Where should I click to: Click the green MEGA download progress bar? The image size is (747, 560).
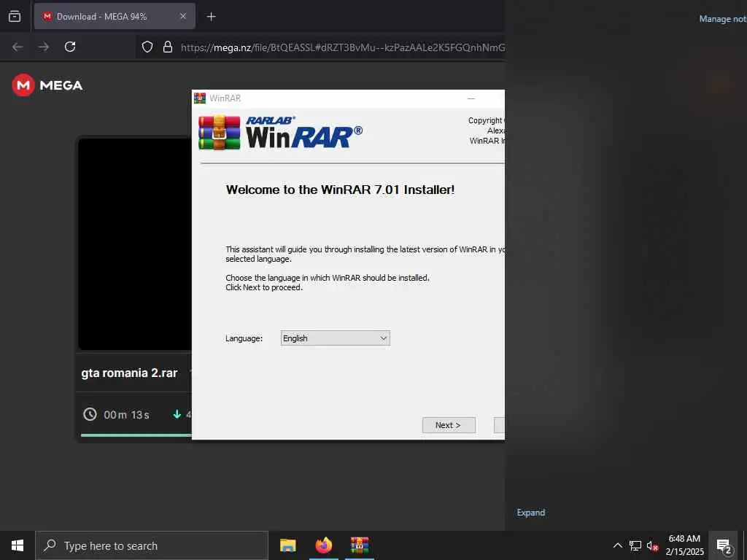[x=136, y=435]
